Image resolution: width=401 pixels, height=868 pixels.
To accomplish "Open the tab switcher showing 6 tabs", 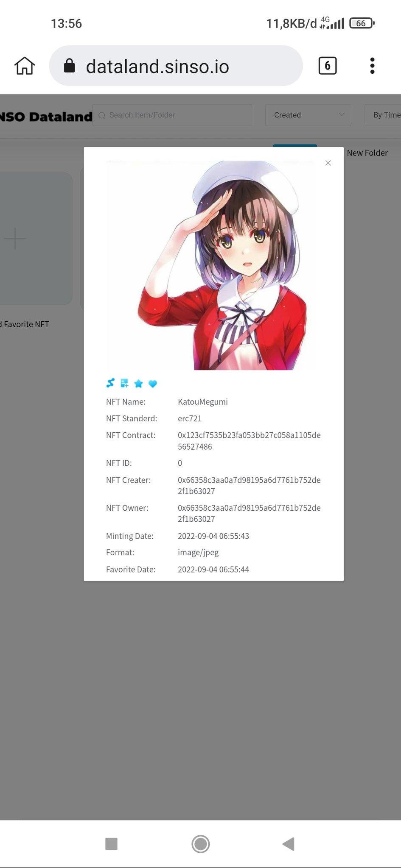I will [x=327, y=66].
